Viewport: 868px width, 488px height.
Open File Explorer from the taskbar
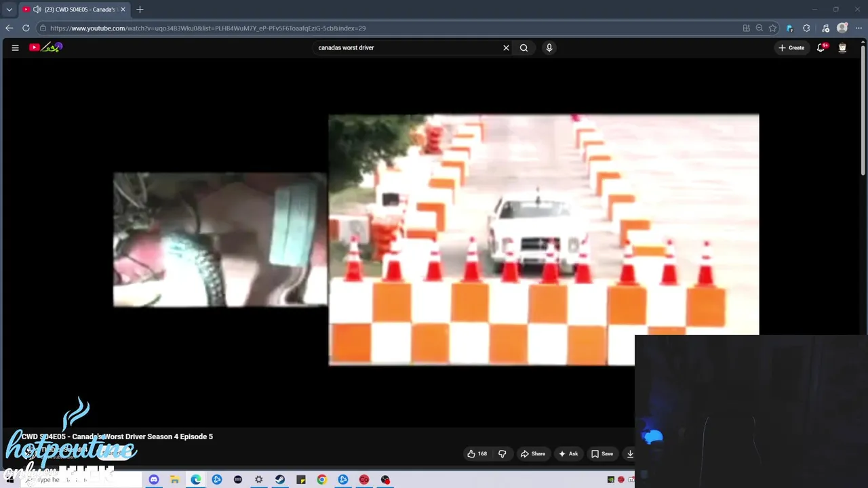pos(174,480)
